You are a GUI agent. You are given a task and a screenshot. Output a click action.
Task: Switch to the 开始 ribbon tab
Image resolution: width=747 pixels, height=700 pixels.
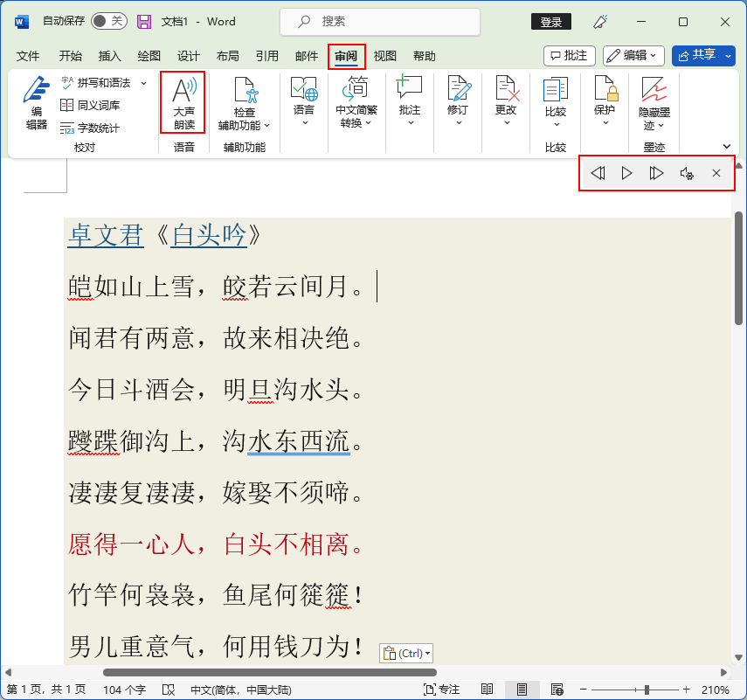[70, 56]
